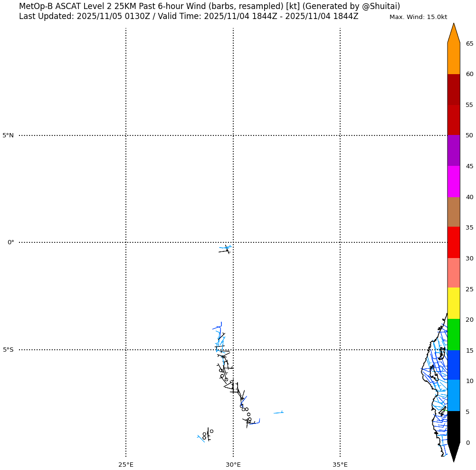Select the brown 35–40 kt colorbar band
The width and height of the screenshot is (476, 470).
pyautogui.click(x=454, y=212)
